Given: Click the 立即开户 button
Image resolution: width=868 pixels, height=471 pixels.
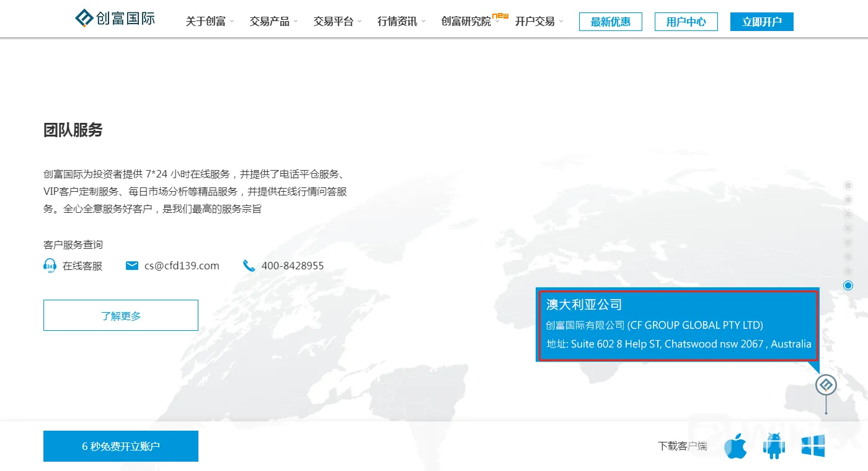Looking at the screenshot, I should pos(762,22).
